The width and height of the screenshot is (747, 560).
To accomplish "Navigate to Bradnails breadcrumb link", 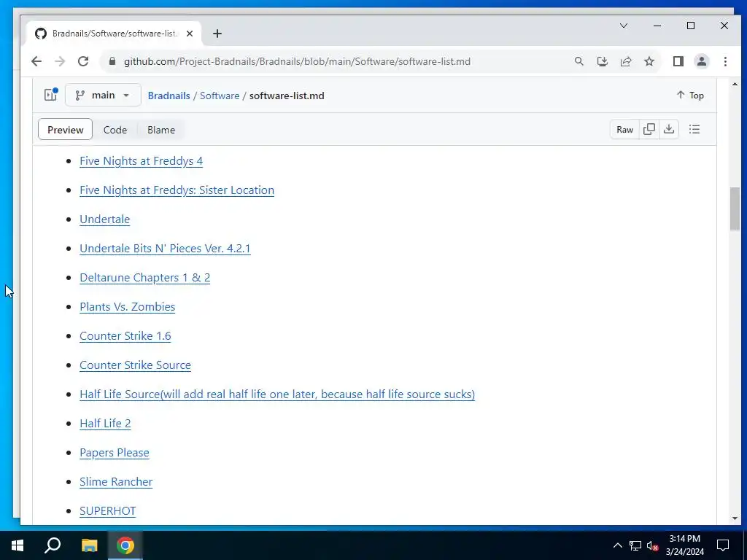I will tap(169, 96).
